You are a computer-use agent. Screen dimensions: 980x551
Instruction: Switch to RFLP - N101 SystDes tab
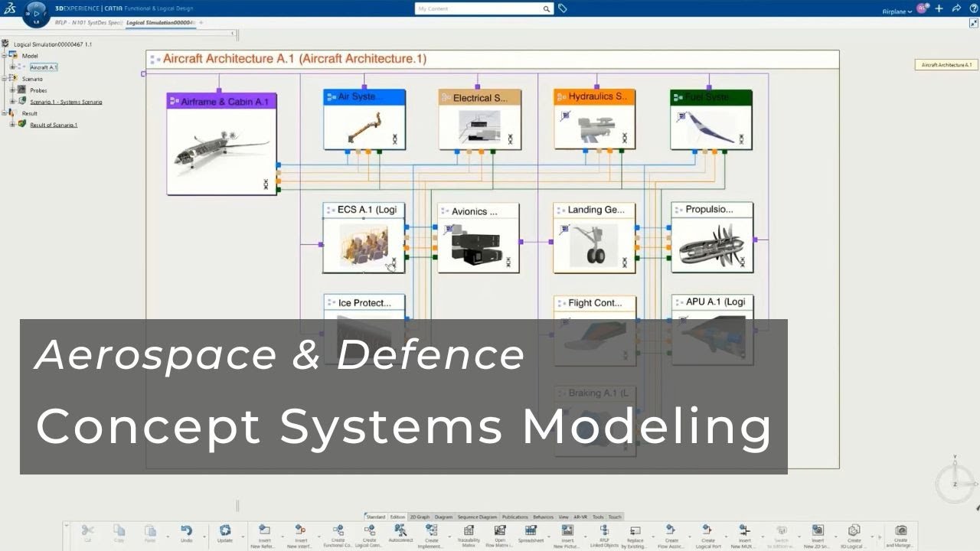point(89,23)
